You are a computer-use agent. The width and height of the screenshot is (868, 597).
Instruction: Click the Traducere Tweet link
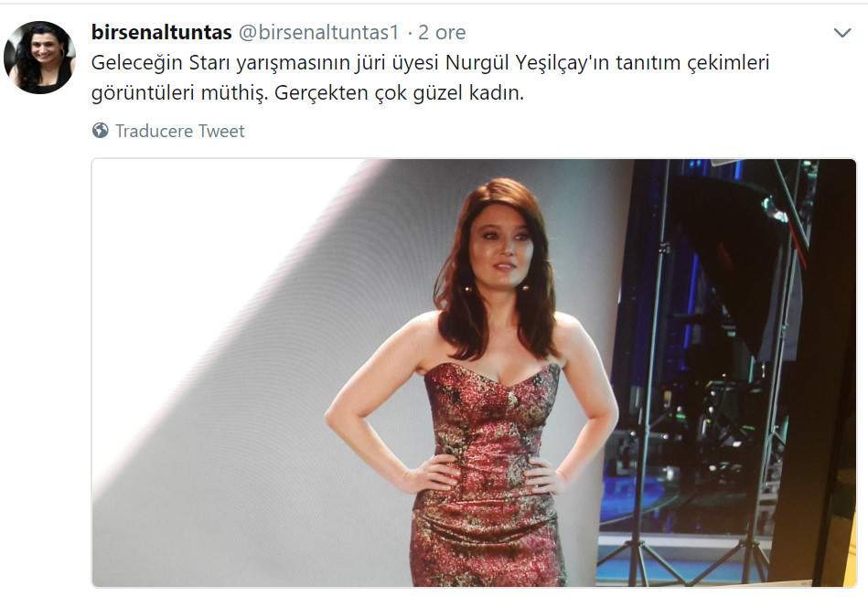pyautogui.click(x=179, y=131)
